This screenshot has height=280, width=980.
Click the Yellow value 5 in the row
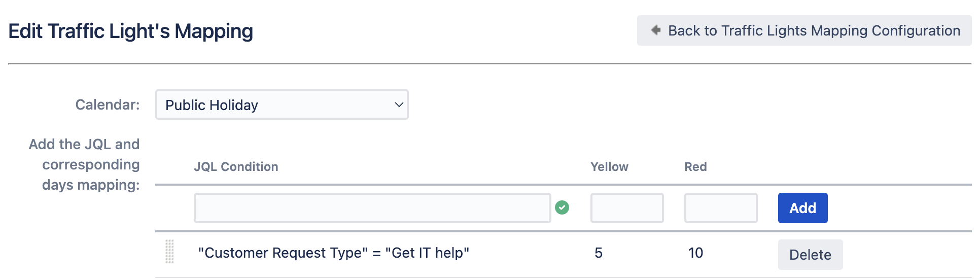tap(599, 253)
